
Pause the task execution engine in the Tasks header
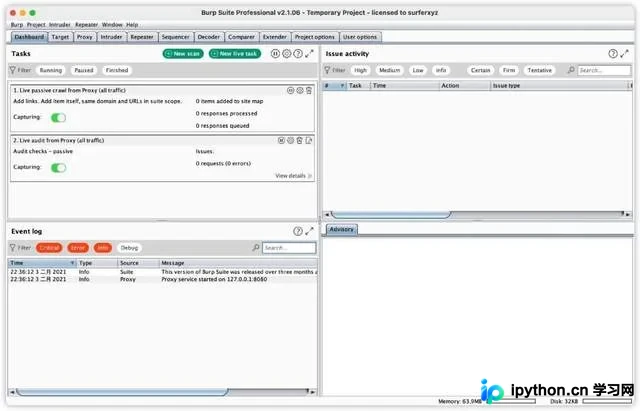coord(275,53)
